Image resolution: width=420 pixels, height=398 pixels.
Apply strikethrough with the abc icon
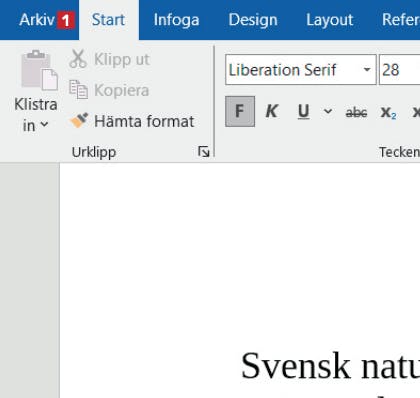click(x=356, y=112)
